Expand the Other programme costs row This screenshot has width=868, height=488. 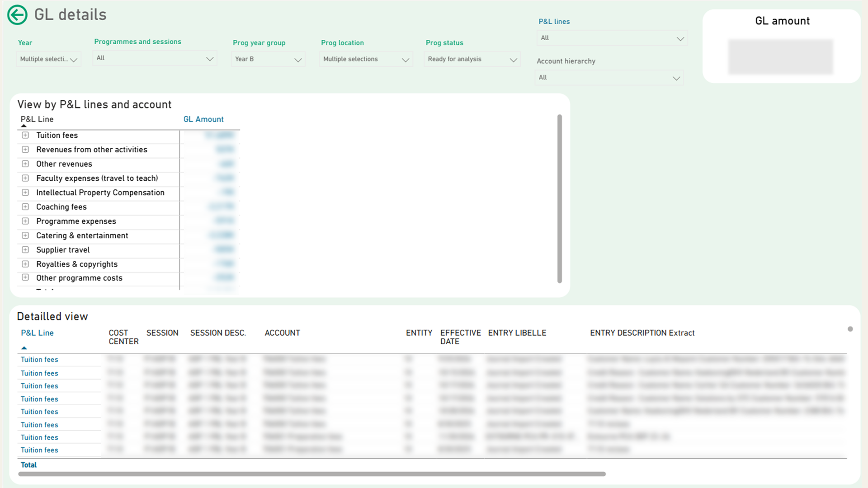point(25,277)
